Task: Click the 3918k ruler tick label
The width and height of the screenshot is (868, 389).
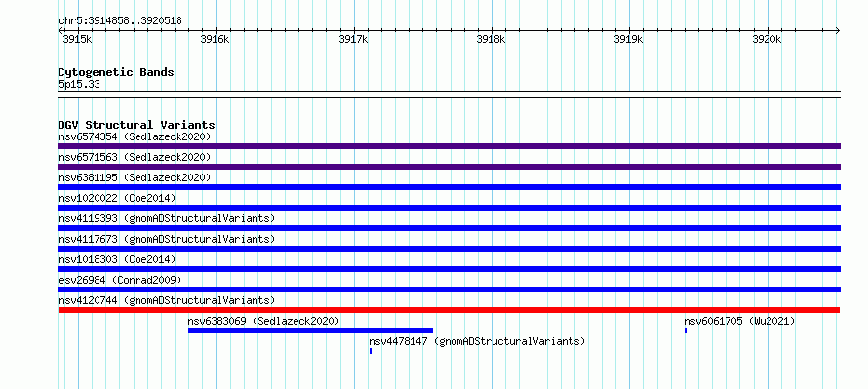Action: [491, 39]
